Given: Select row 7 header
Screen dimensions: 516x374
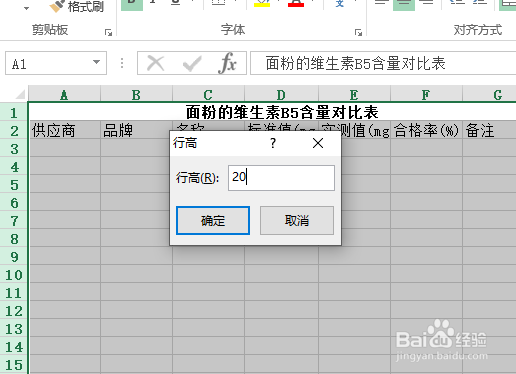Looking at the screenshot, I should click(x=14, y=220).
